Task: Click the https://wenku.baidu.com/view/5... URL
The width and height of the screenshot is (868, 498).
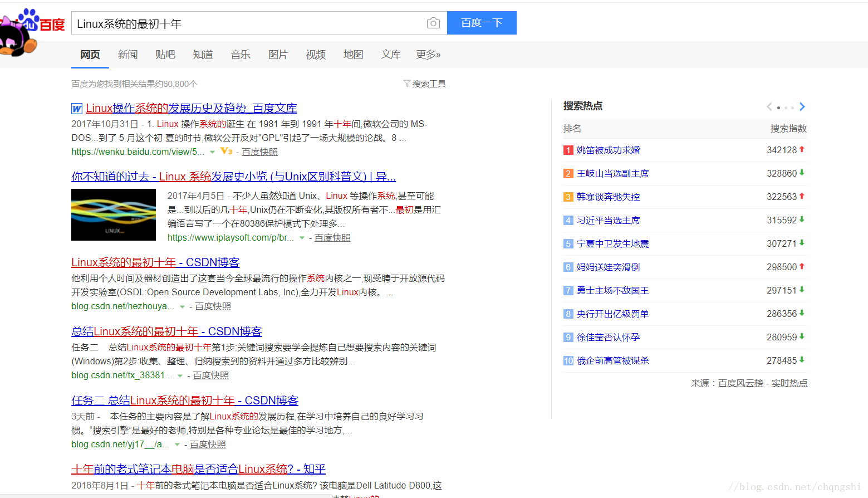Action: click(x=138, y=152)
